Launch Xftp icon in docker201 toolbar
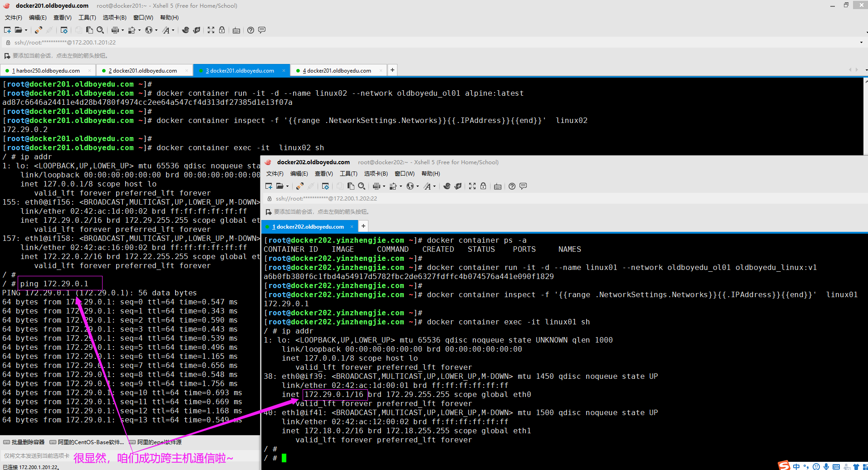The image size is (868, 470). pos(196,30)
